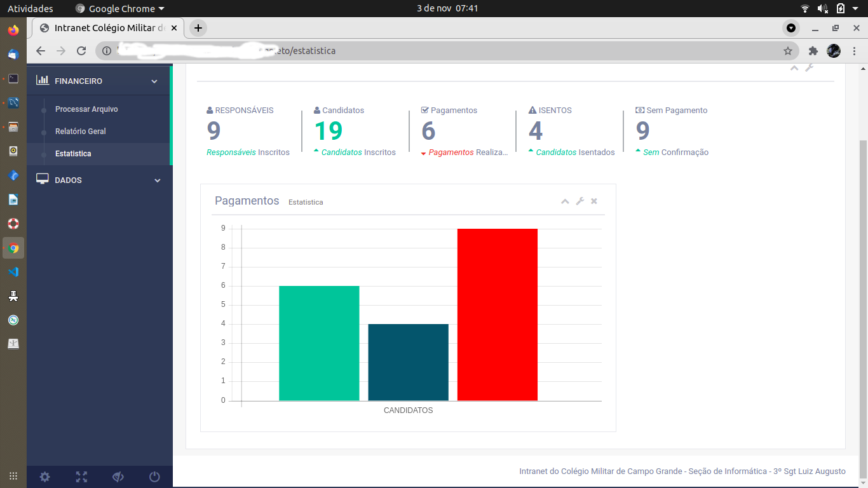868x488 pixels.
Task: Click the red bar in the chart
Action: (498, 315)
